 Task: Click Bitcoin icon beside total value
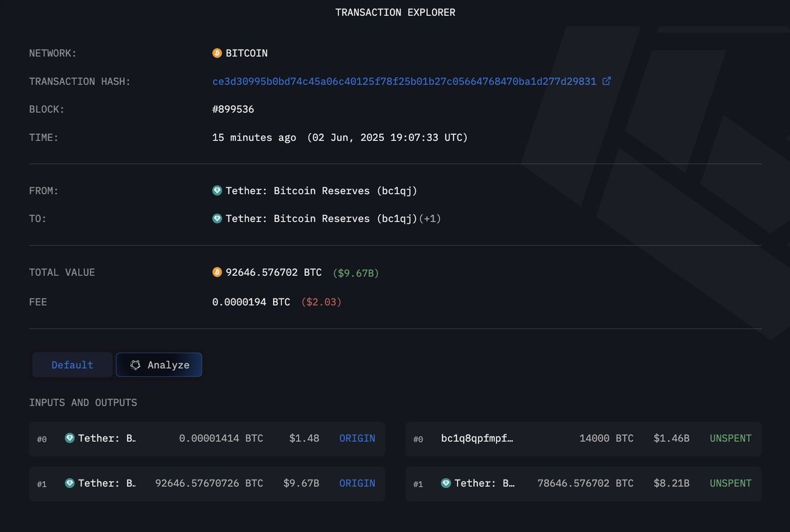(x=217, y=272)
